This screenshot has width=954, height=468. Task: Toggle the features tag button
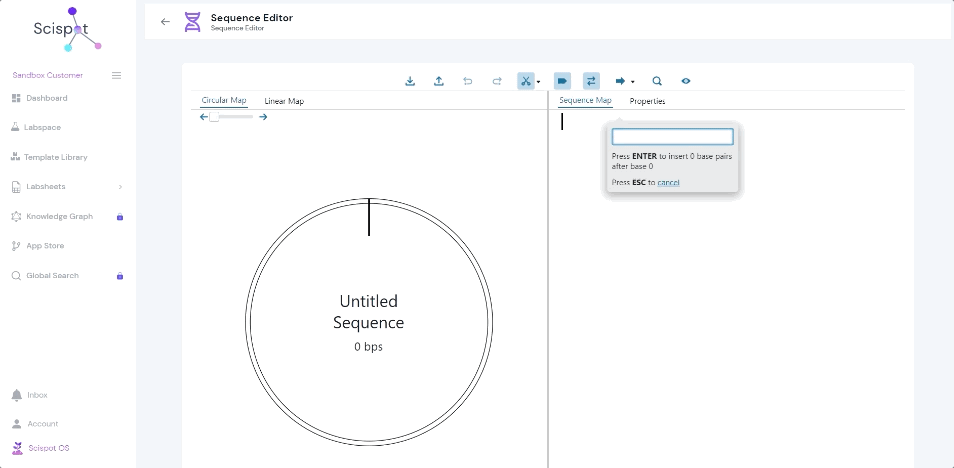pyautogui.click(x=562, y=81)
